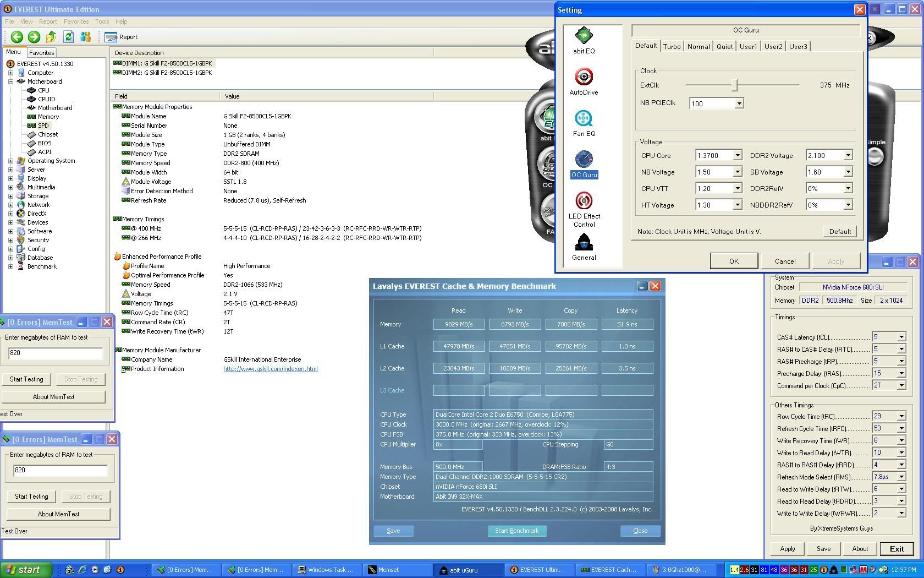The width and height of the screenshot is (924, 578).
Task: Switch to the Turbo tab in OC Guru
Action: point(672,47)
